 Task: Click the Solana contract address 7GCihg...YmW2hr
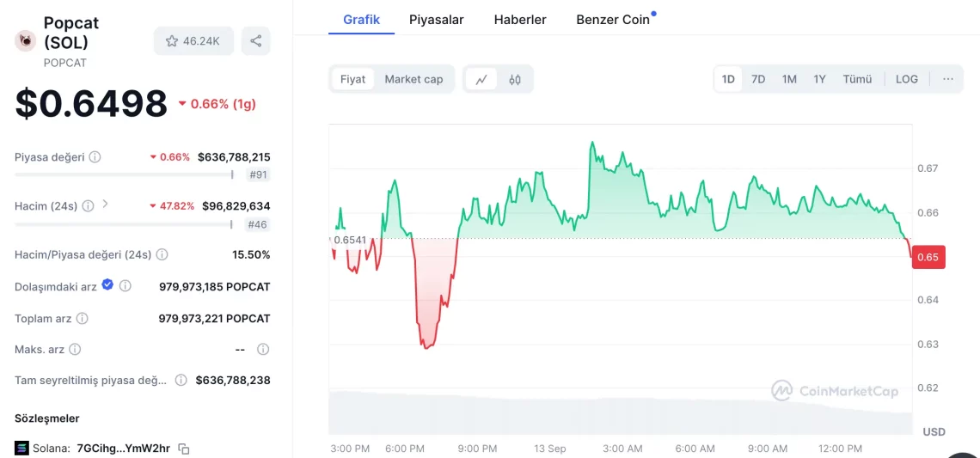click(x=123, y=448)
